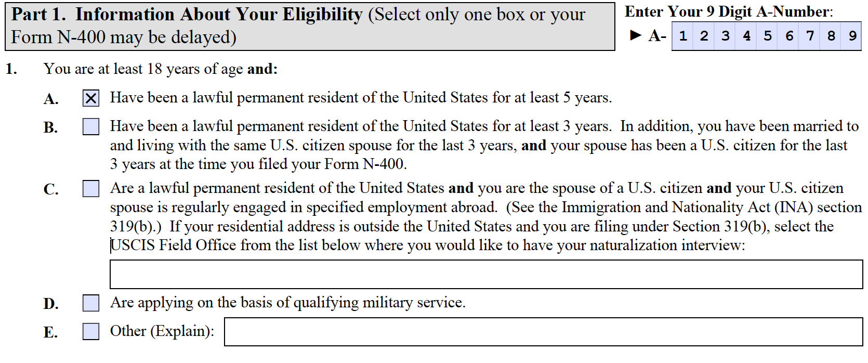Check option B three-year spouse checkbox
Viewport: 868px width, 363px height.
(x=91, y=126)
